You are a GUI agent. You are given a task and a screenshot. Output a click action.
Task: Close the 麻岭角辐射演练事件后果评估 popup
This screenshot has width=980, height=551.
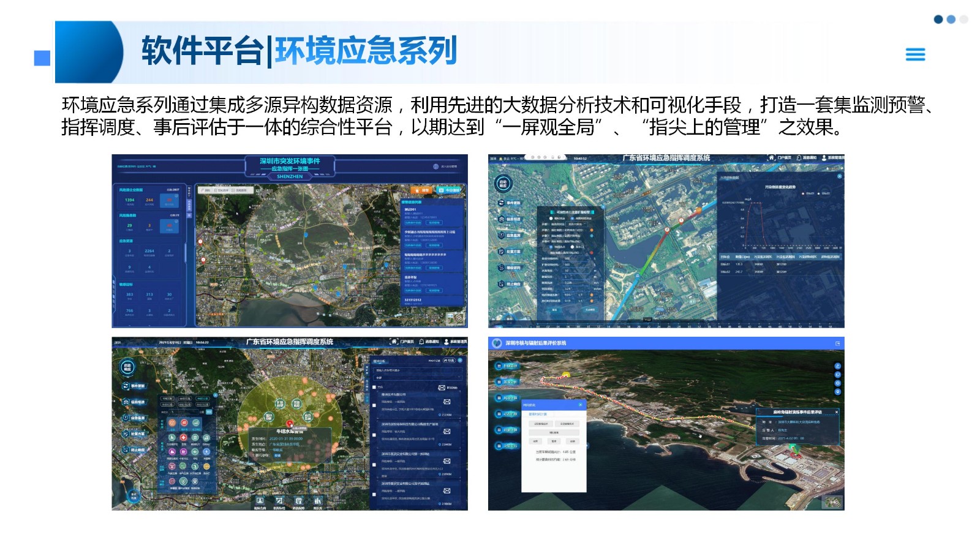click(836, 412)
